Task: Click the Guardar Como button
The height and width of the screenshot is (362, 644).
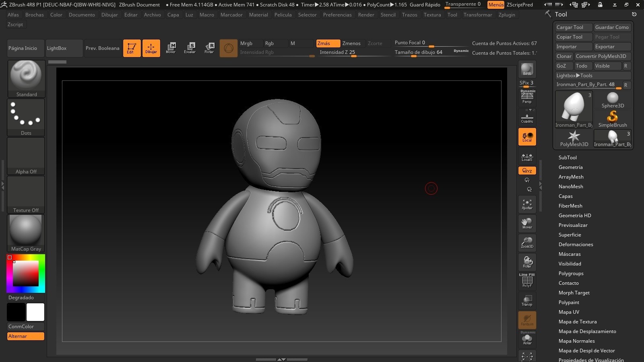Action: tap(612, 27)
